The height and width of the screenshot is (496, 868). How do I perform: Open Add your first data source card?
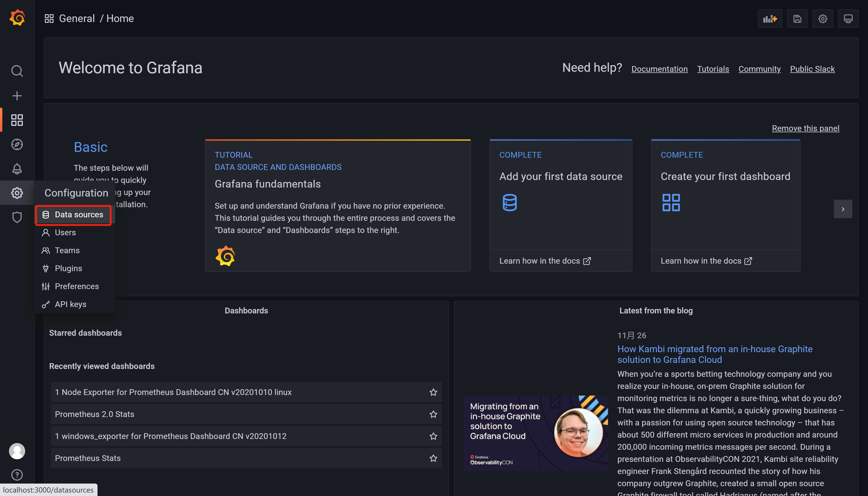pyautogui.click(x=561, y=205)
